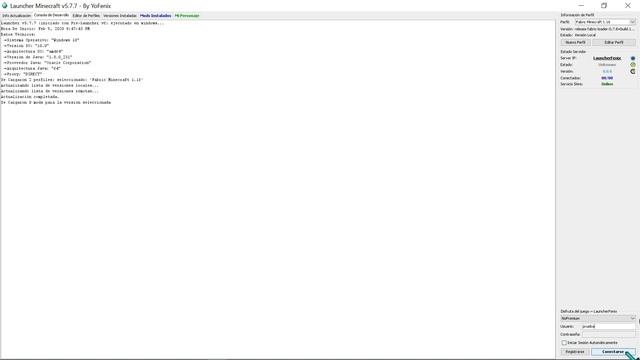
Task: Click the green round icon beside Estado
Action: click(633, 65)
